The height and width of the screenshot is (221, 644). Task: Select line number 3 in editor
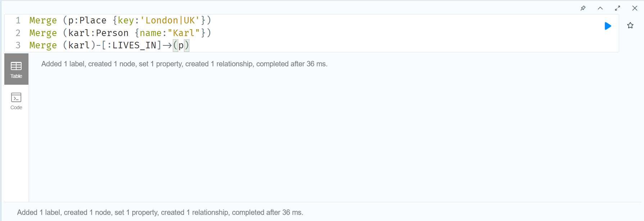(x=18, y=45)
